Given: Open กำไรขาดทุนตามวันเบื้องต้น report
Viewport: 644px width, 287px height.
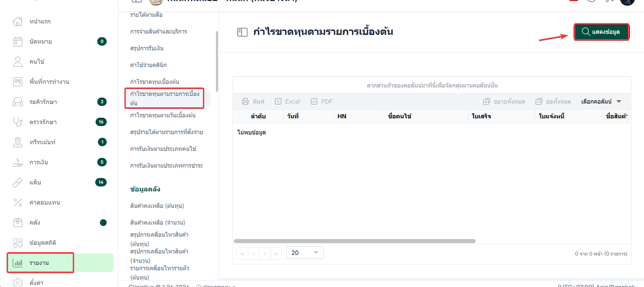Looking at the screenshot, I should click(x=163, y=115).
